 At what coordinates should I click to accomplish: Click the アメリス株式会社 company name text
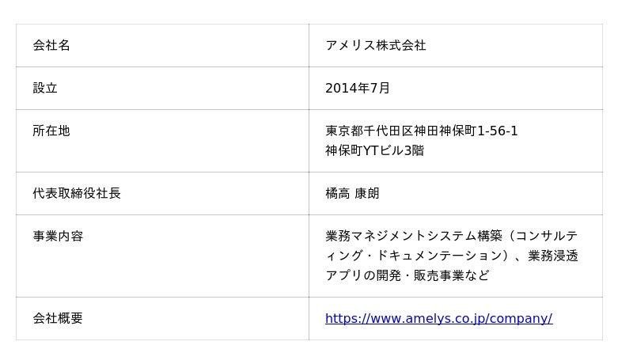[x=376, y=45]
